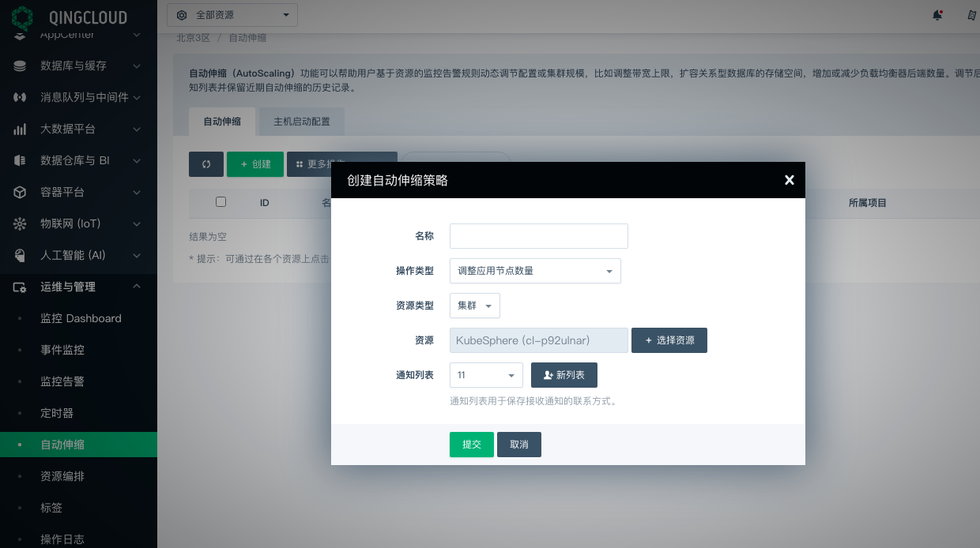
Task: Click the QingCloud logo icon
Action: 22,17
